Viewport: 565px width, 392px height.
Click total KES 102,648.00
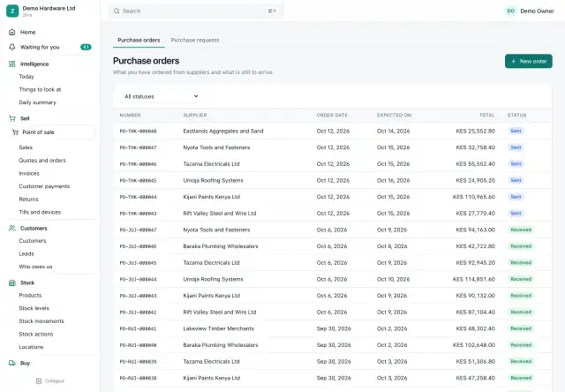click(x=474, y=345)
